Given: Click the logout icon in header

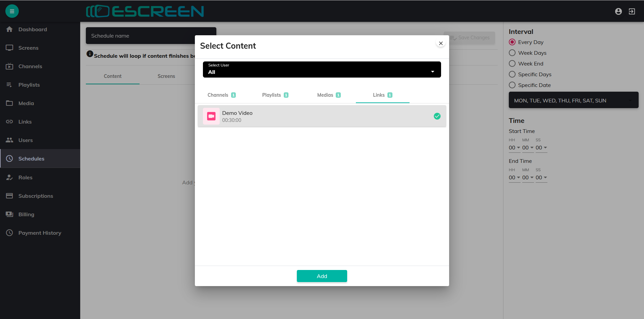Looking at the screenshot, I should (x=632, y=11).
